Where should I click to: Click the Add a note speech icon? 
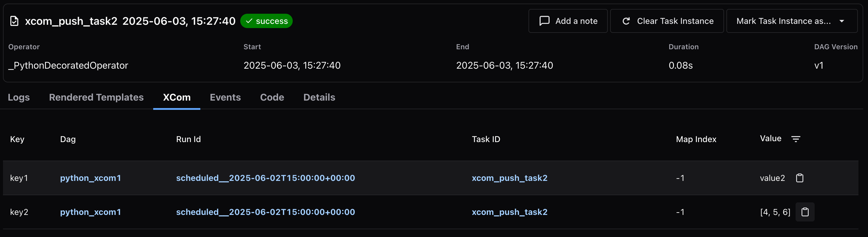(544, 21)
